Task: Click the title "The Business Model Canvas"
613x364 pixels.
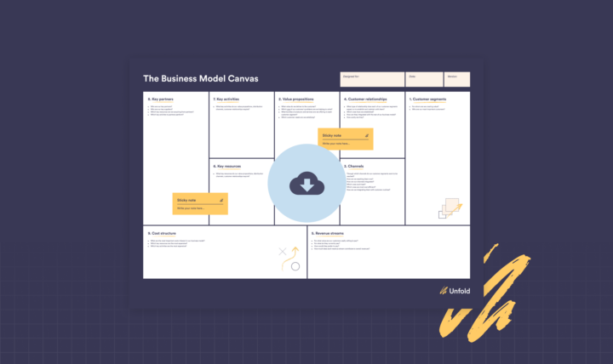Action: click(201, 78)
